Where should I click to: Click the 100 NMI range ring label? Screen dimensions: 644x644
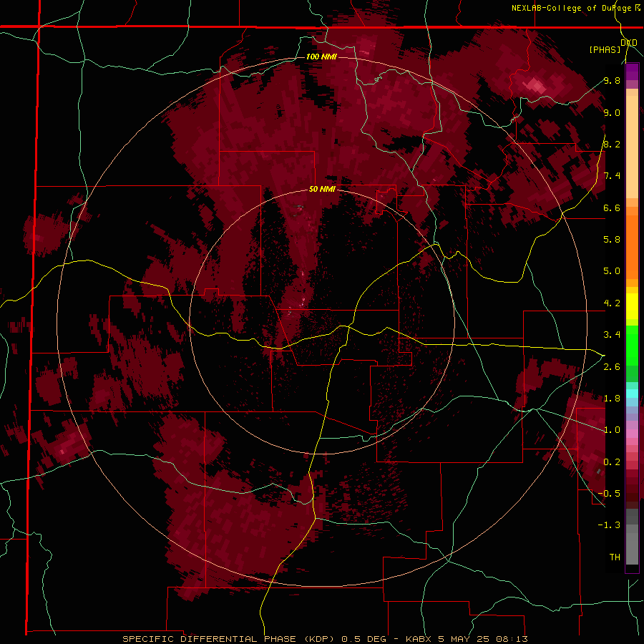pos(321,57)
